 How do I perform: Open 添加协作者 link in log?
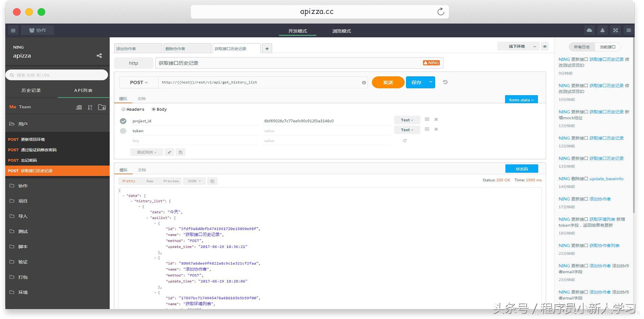(x=600, y=199)
